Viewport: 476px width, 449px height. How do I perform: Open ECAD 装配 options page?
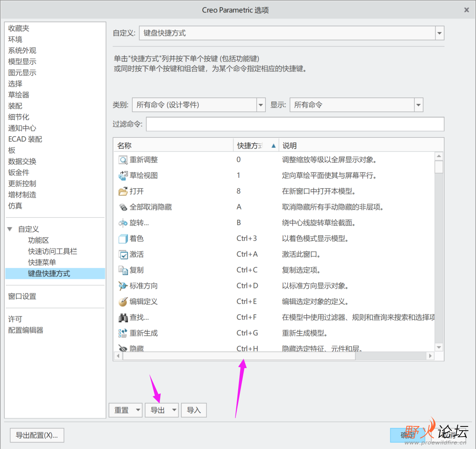coord(25,139)
